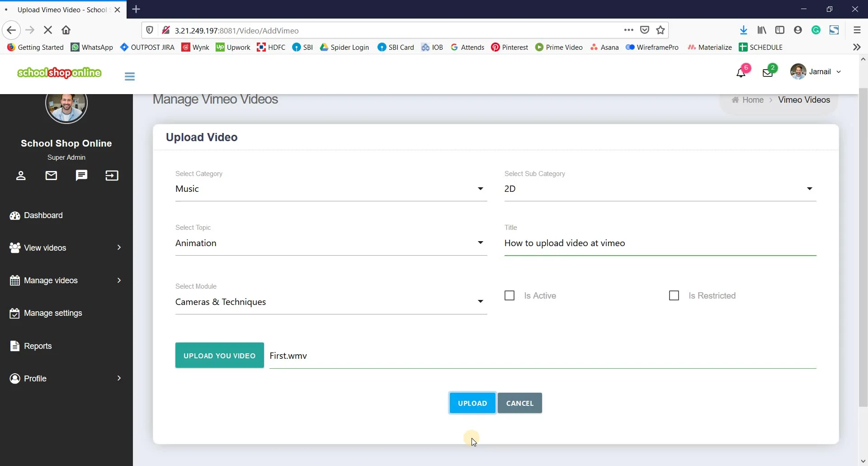Click the schoolshoponline logo
This screenshot has width=868, height=466.
click(59, 72)
